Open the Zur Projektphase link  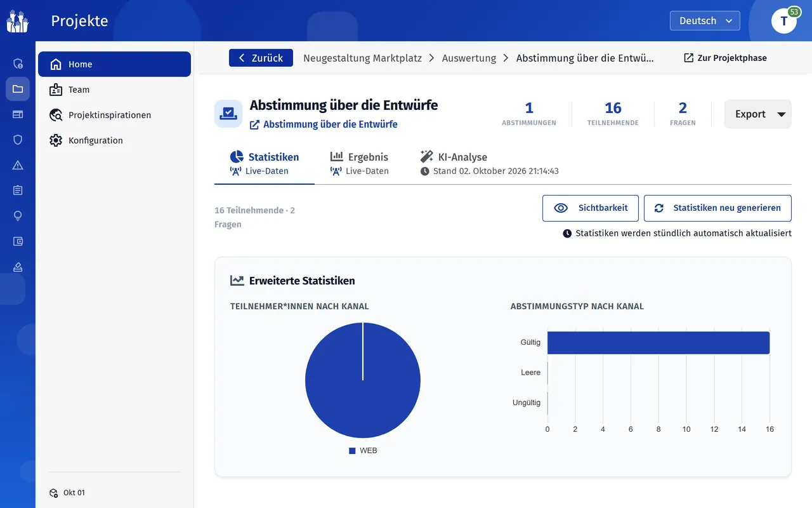[x=725, y=58]
